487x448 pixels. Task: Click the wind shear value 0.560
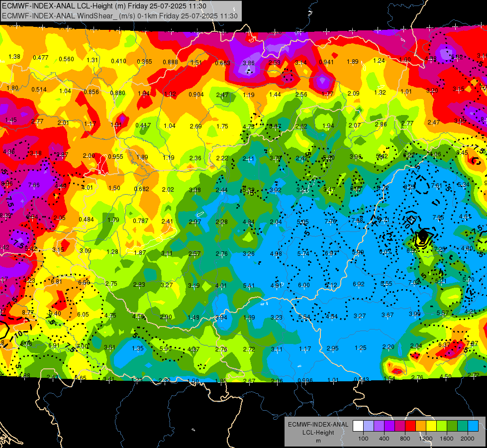pos(67,59)
